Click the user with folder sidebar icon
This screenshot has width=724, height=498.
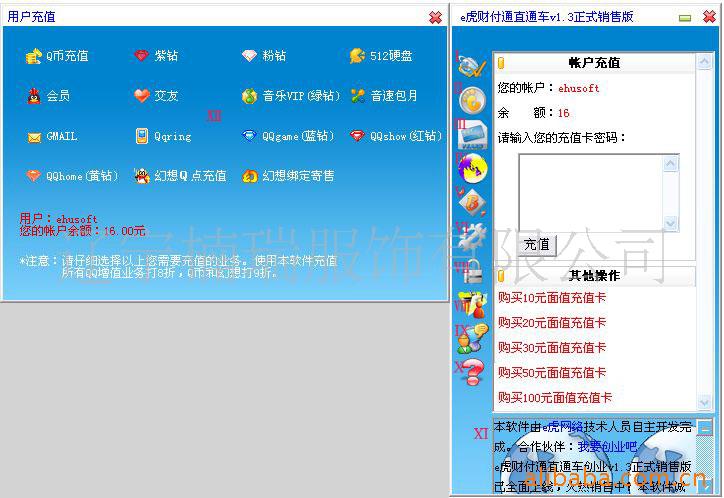(x=472, y=305)
